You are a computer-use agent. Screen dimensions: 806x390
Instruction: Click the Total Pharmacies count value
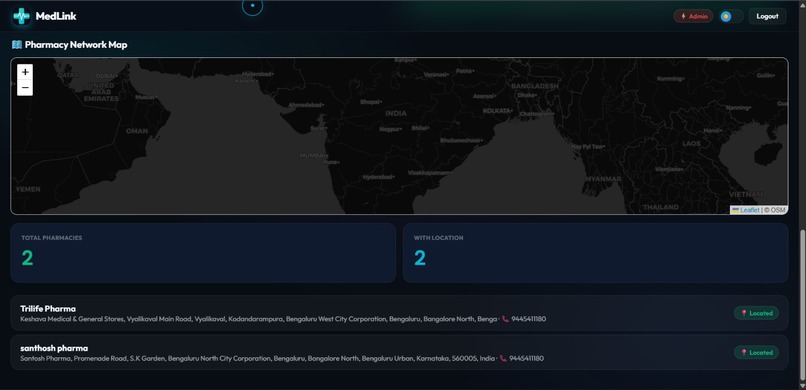pos(27,258)
